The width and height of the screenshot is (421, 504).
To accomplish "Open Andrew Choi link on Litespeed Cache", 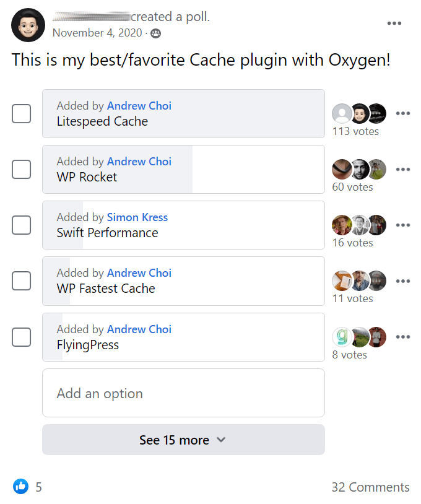I will [x=139, y=106].
